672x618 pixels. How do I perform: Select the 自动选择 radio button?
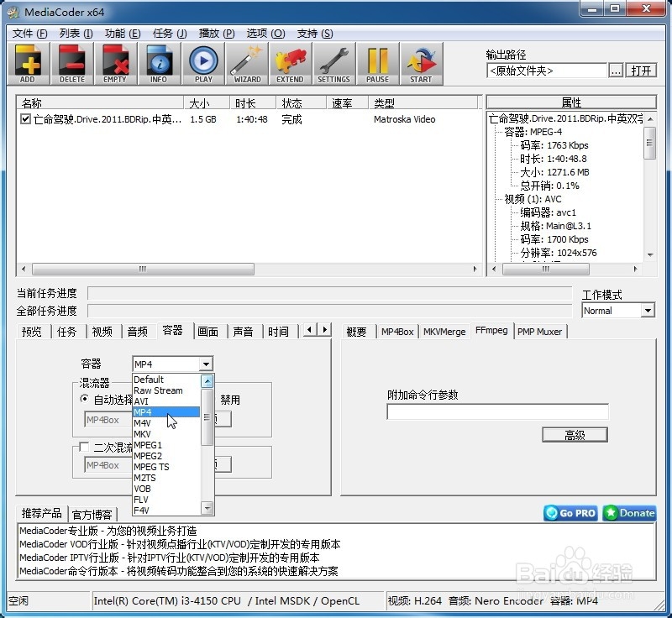coord(85,399)
